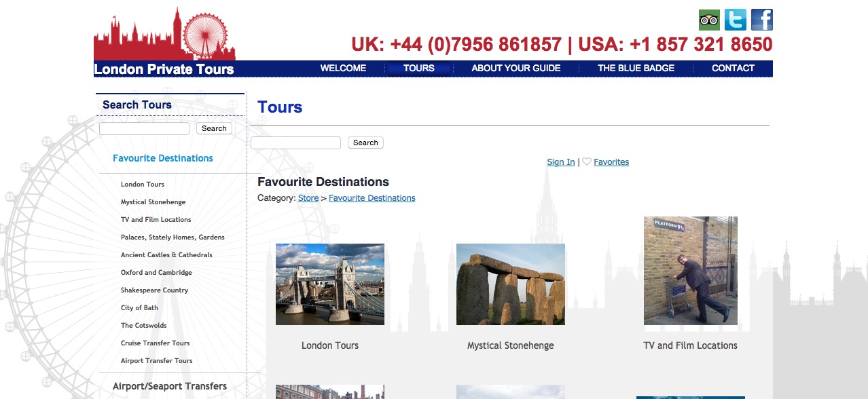Select Airport Transfer Tours sidebar link
Screen dimensions: 868x399
point(157,361)
